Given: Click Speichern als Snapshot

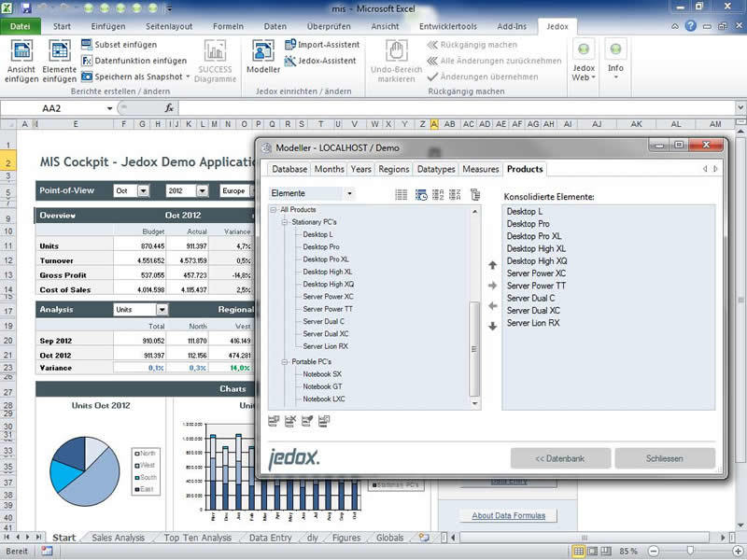Looking at the screenshot, I should 135,77.
